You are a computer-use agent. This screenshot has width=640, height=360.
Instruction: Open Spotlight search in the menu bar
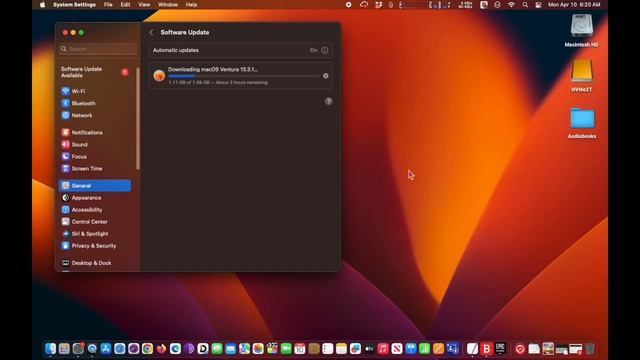coord(525,5)
